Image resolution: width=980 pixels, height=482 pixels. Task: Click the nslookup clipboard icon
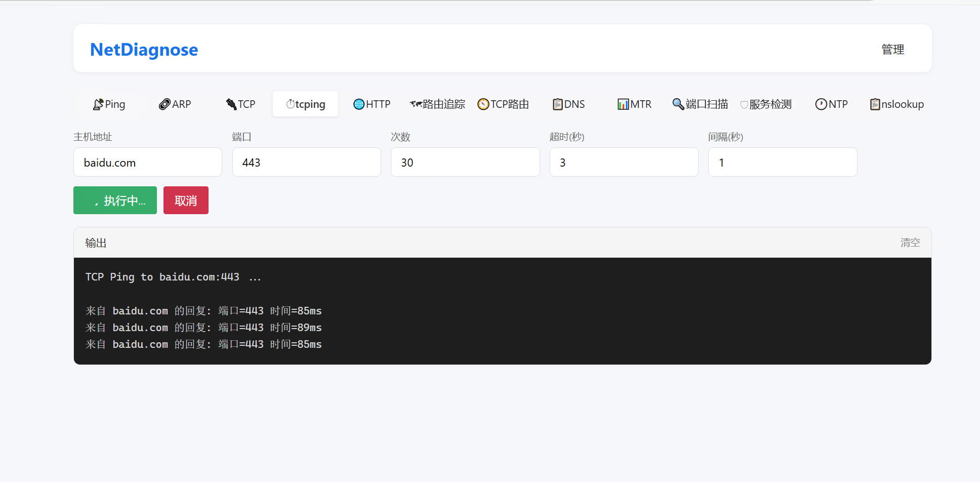(x=875, y=104)
